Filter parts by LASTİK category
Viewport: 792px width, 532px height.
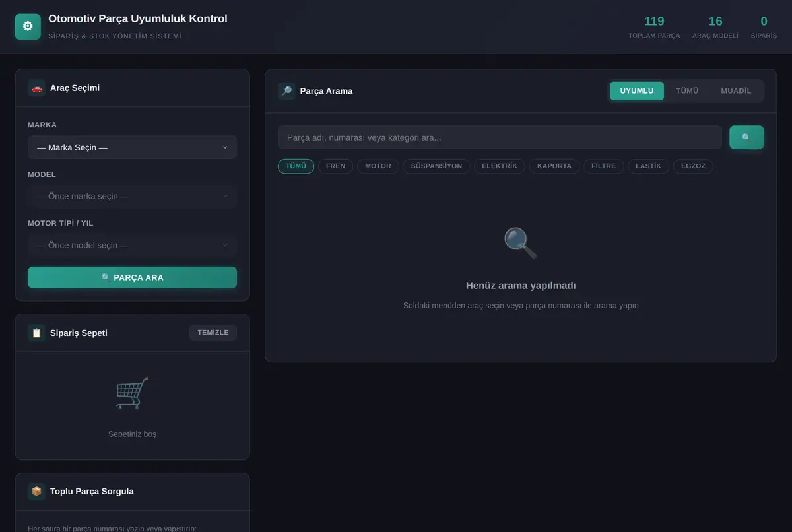pos(648,166)
